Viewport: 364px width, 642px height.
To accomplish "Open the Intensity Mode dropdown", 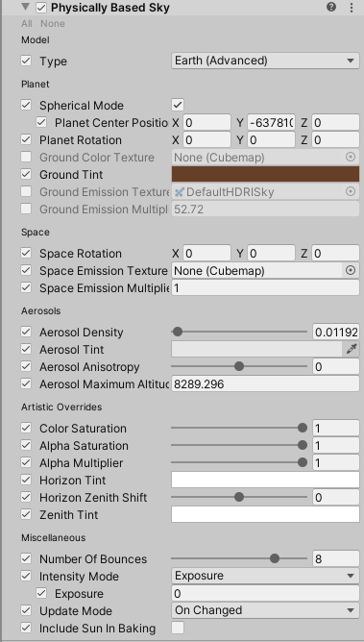I will click(265, 576).
